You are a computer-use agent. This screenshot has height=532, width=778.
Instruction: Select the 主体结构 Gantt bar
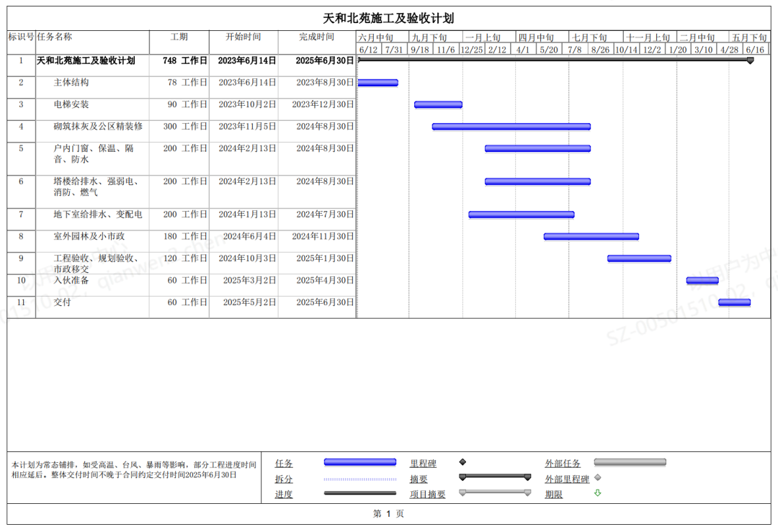point(378,83)
